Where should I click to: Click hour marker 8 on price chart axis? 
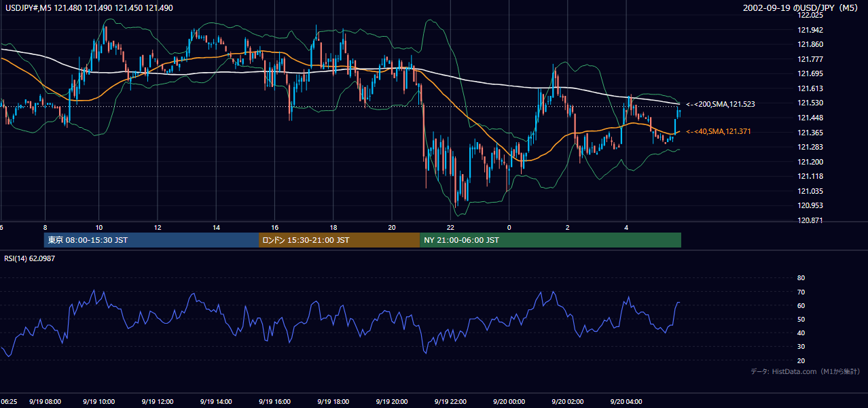click(x=45, y=227)
